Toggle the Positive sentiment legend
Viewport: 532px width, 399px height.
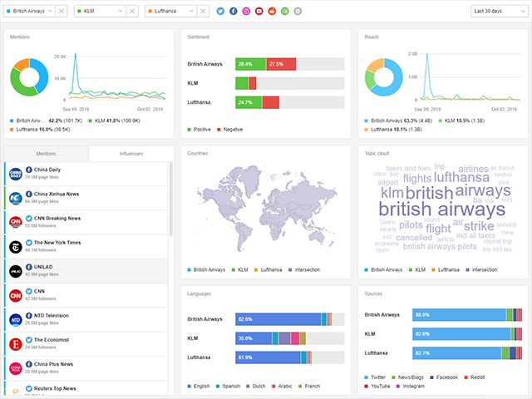[x=199, y=130]
